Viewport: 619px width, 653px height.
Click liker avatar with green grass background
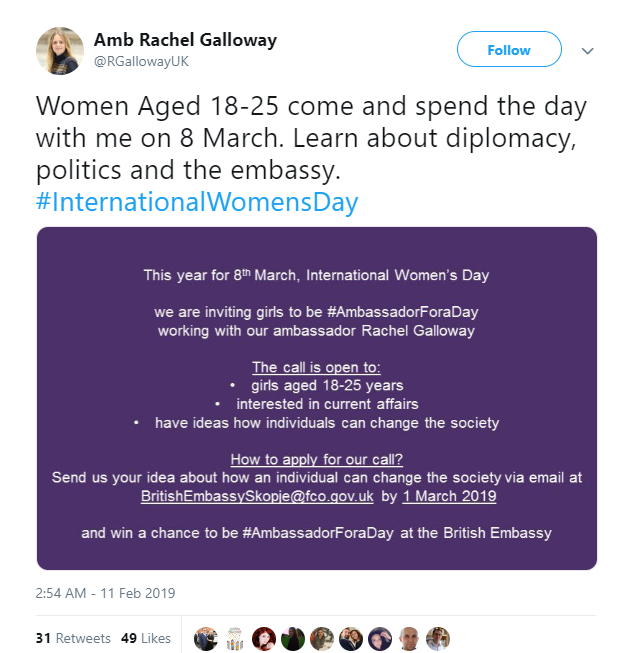click(293, 638)
